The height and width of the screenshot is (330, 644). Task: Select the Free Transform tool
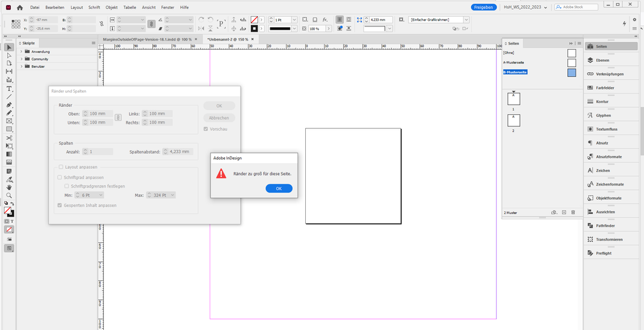pyautogui.click(x=9, y=146)
